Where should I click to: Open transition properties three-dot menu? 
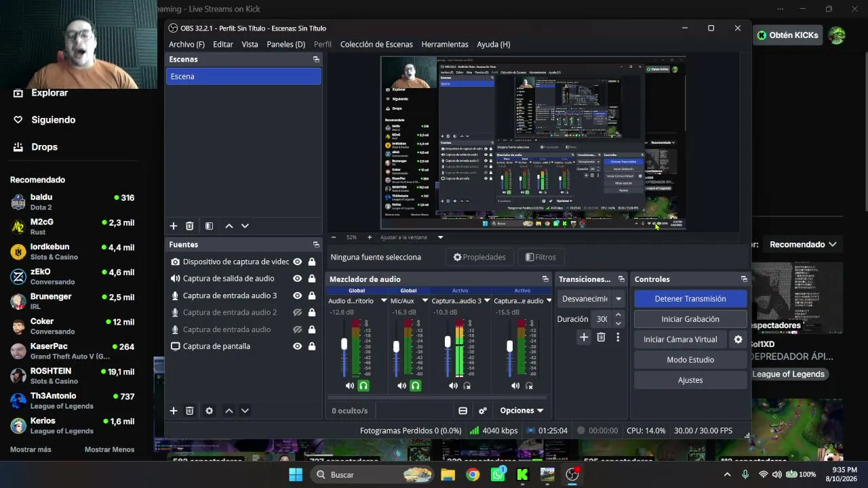pyautogui.click(x=618, y=337)
